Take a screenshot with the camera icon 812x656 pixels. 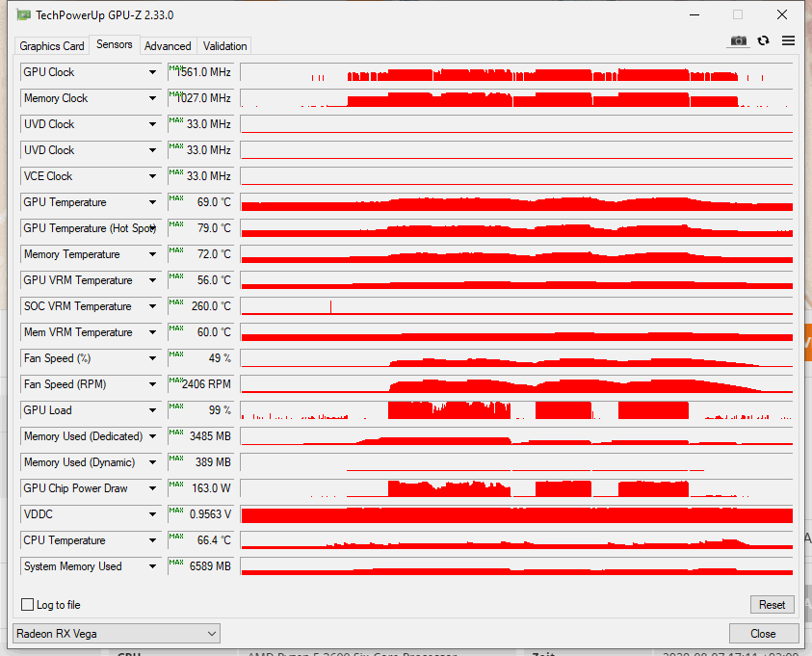739,40
